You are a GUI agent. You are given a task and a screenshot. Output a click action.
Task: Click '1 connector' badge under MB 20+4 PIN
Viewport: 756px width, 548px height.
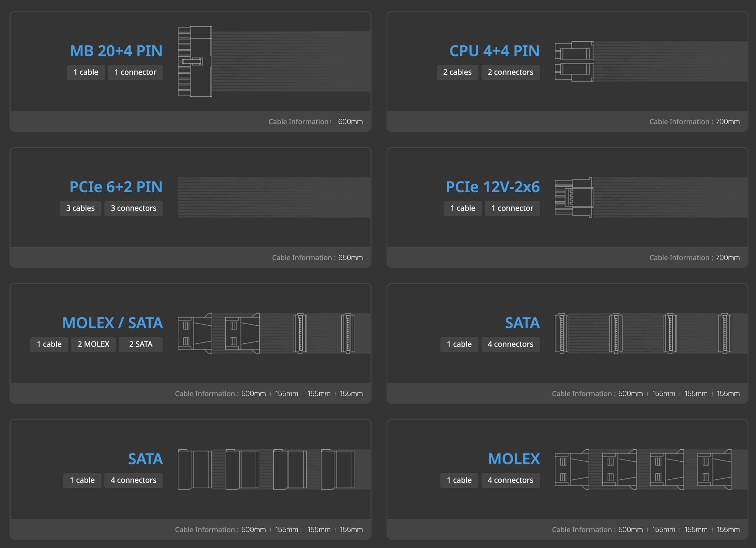[135, 72]
